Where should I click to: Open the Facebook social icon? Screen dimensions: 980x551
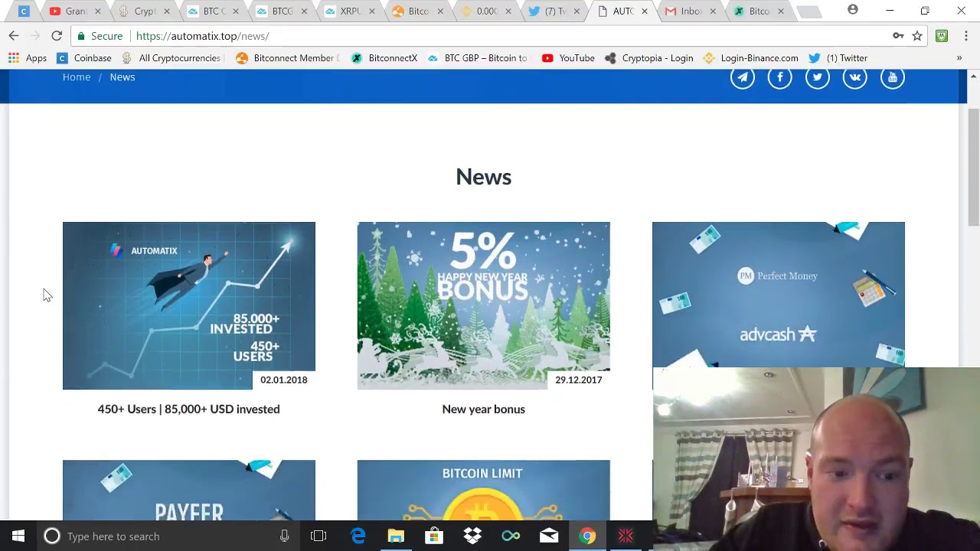click(x=779, y=77)
